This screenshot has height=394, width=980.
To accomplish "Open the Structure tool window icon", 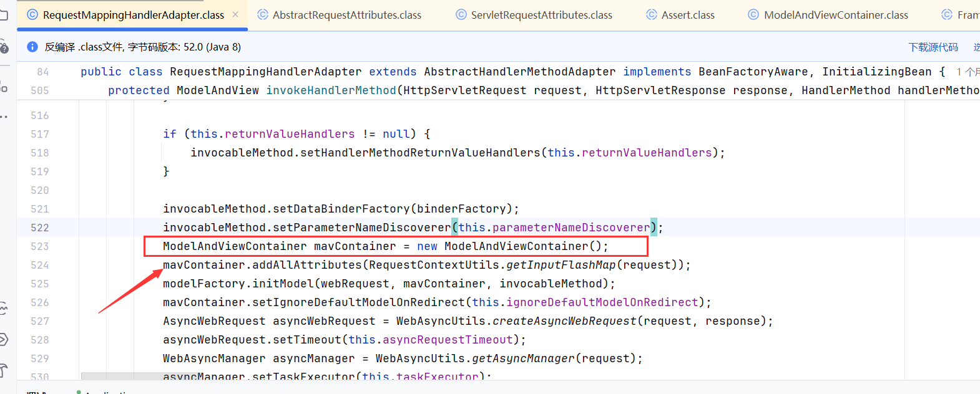I will click(3, 87).
